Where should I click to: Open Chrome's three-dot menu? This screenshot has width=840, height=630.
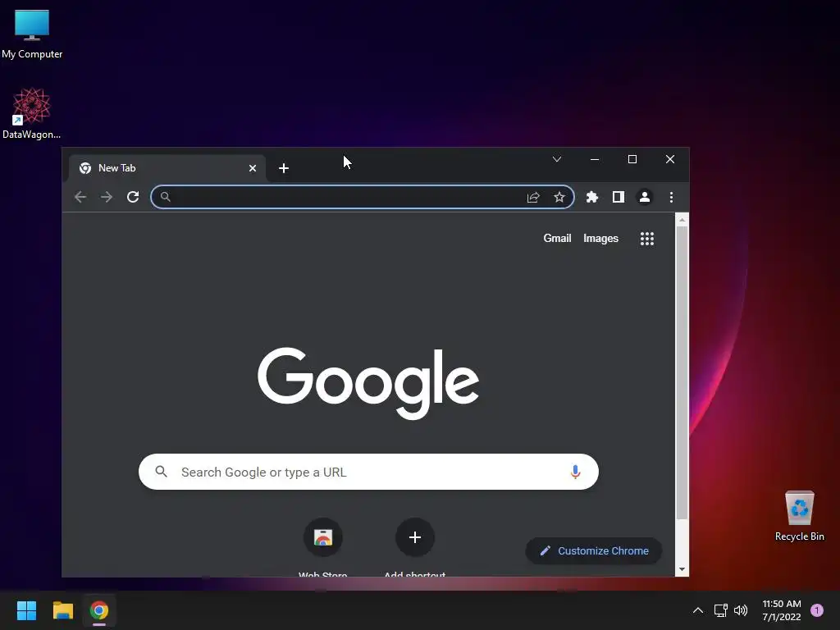(671, 197)
